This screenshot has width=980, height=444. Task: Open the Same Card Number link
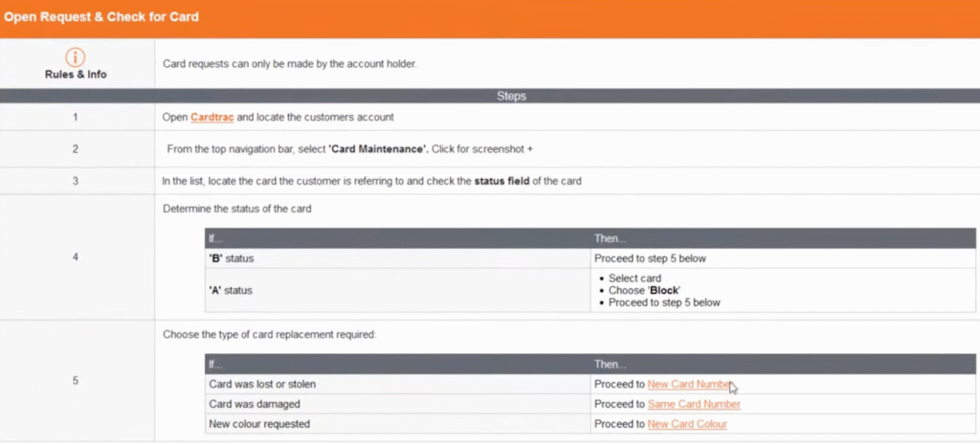[x=693, y=404]
